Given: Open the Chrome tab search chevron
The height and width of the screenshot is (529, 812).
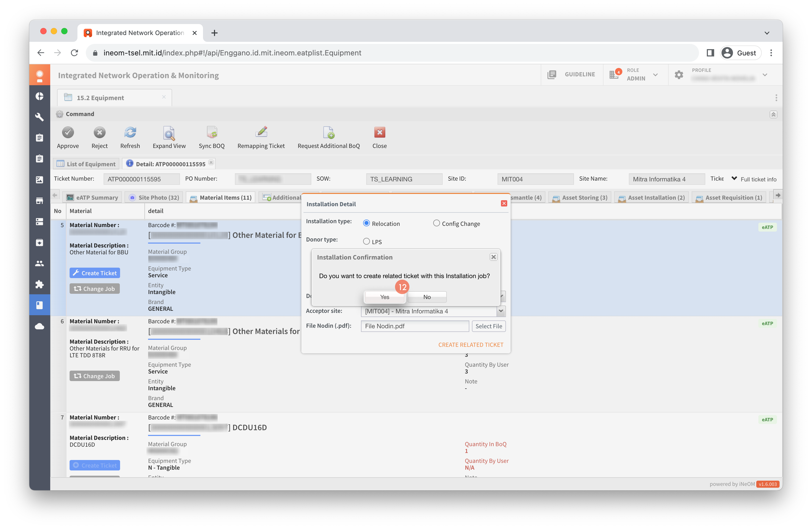Looking at the screenshot, I should pos(767,33).
